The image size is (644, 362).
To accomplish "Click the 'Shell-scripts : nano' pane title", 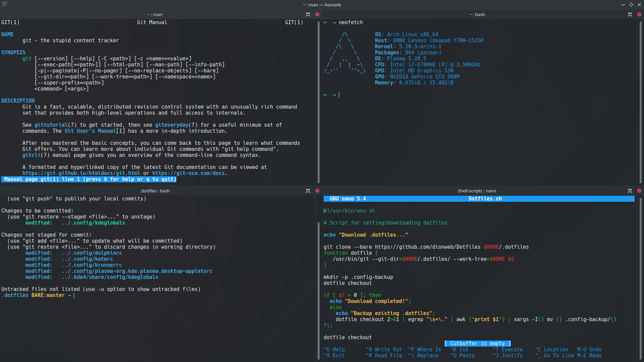I will coord(477,191).
